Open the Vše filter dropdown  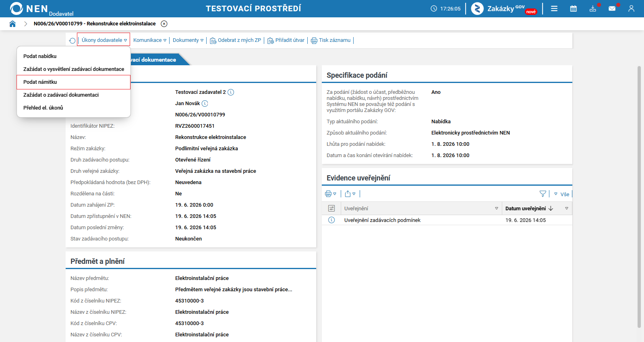pos(562,194)
